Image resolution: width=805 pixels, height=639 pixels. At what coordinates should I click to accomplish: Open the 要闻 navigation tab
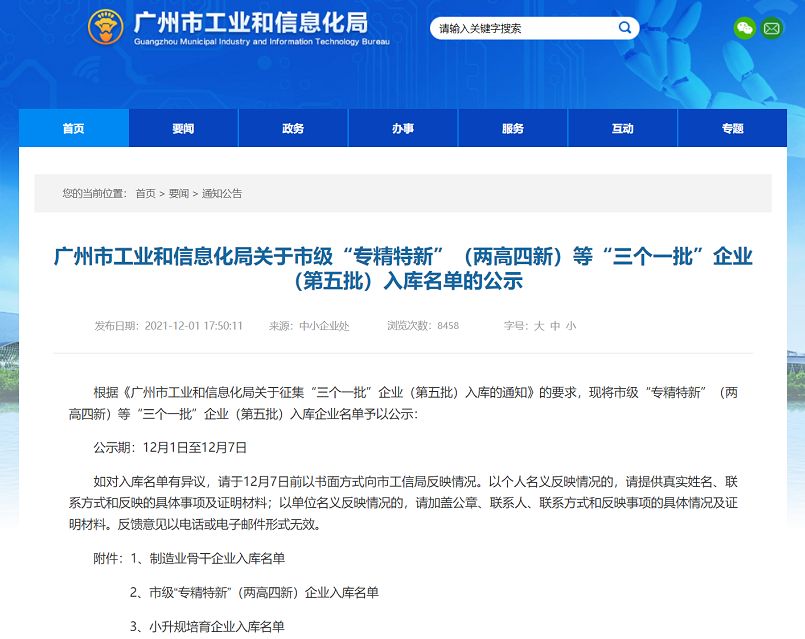(x=183, y=128)
